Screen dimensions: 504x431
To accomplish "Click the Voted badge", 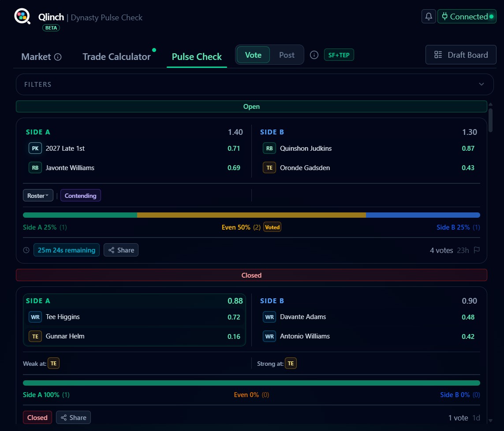I will [x=272, y=227].
